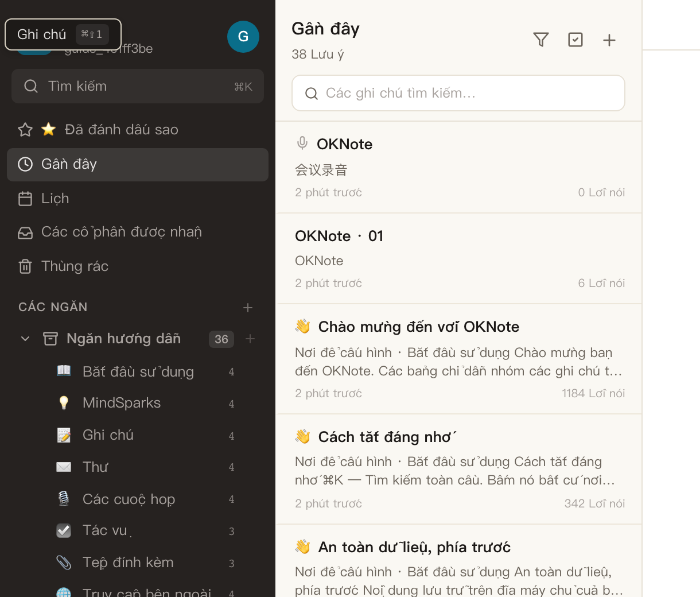Image resolution: width=700 pixels, height=597 pixels.
Task: Open Các cổ phần được nhận inbox
Action: pyautogui.click(x=138, y=232)
